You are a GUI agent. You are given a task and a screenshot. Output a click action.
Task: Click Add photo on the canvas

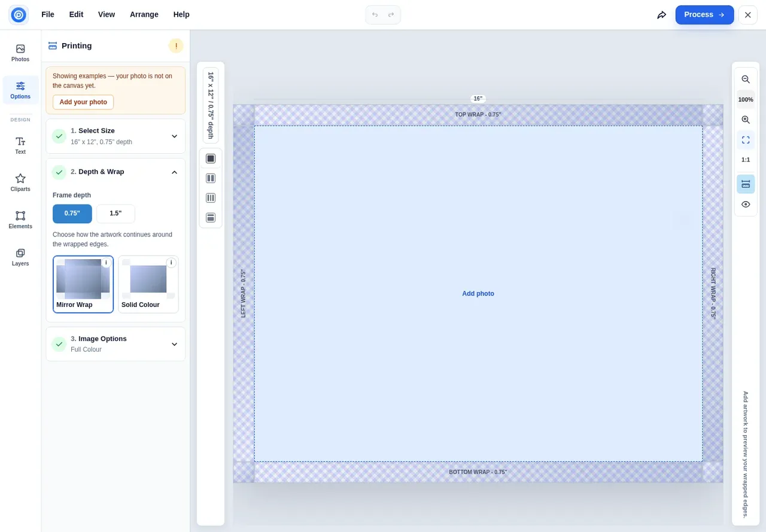(x=478, y=294)
